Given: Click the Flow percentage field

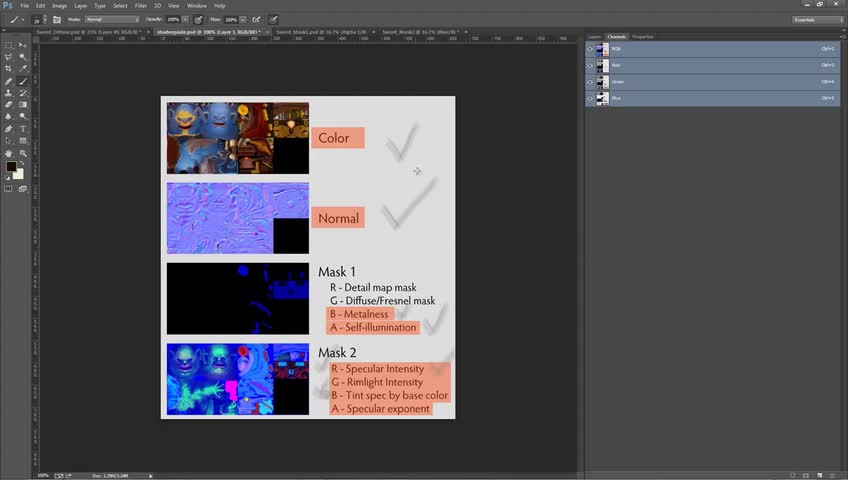Looking at the screenshot, I should 231,19.
